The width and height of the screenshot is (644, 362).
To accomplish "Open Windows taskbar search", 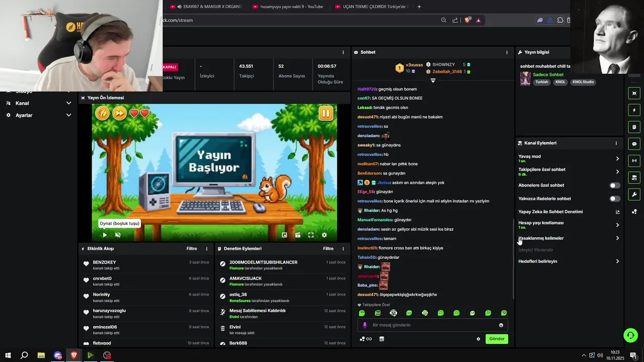I will [x=24, y=355].
